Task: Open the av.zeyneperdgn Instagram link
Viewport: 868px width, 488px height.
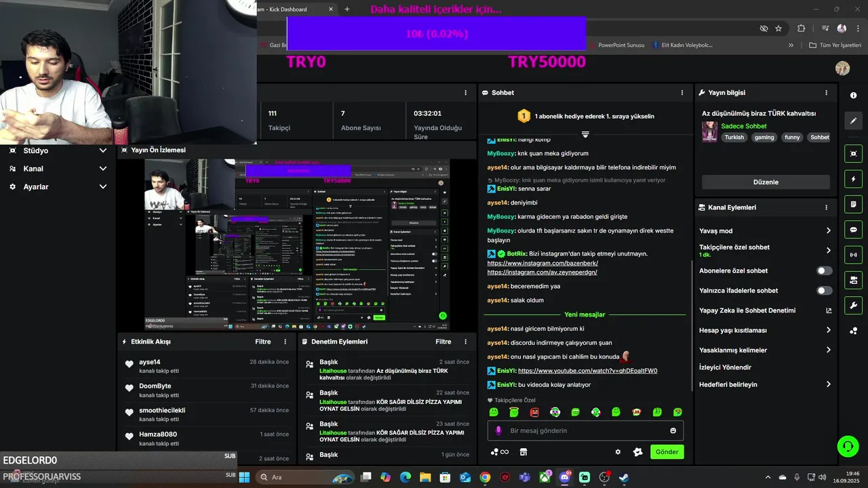Action: click(x=542, y=272)
